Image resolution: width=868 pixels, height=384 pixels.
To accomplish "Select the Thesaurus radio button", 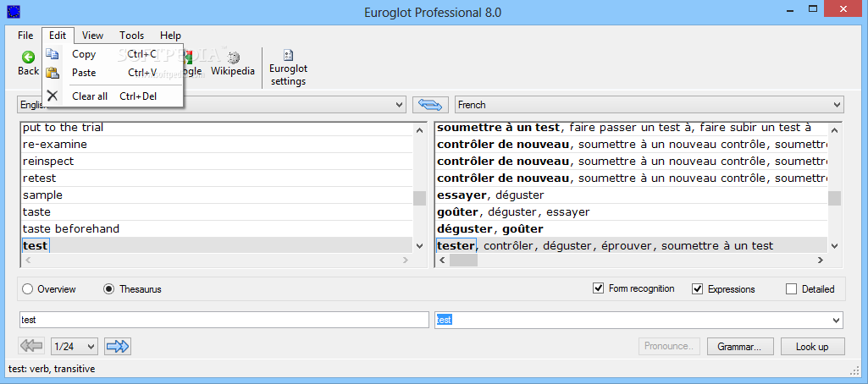I will [x=109, y=289].
